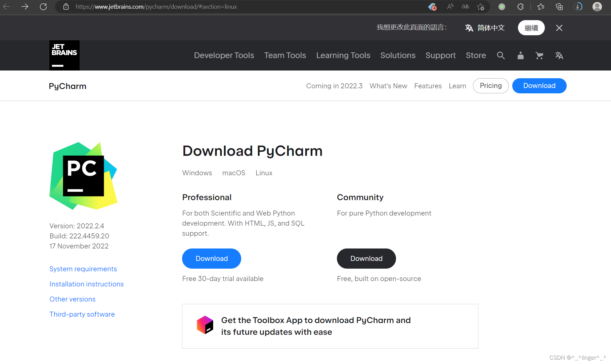Open the JetBrains account person icon
Image resolution: width=611 pixels, height=364 pixels.
[x=520, y=55]
